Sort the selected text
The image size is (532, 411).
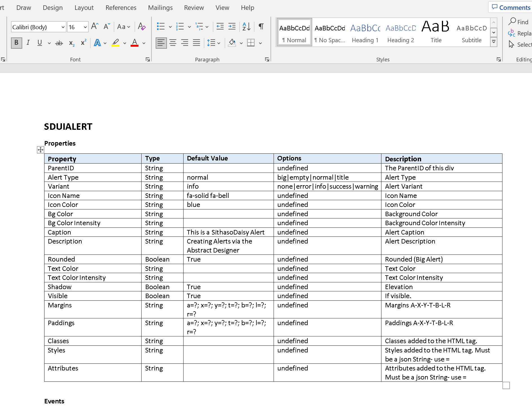click(x=247, y=27)
